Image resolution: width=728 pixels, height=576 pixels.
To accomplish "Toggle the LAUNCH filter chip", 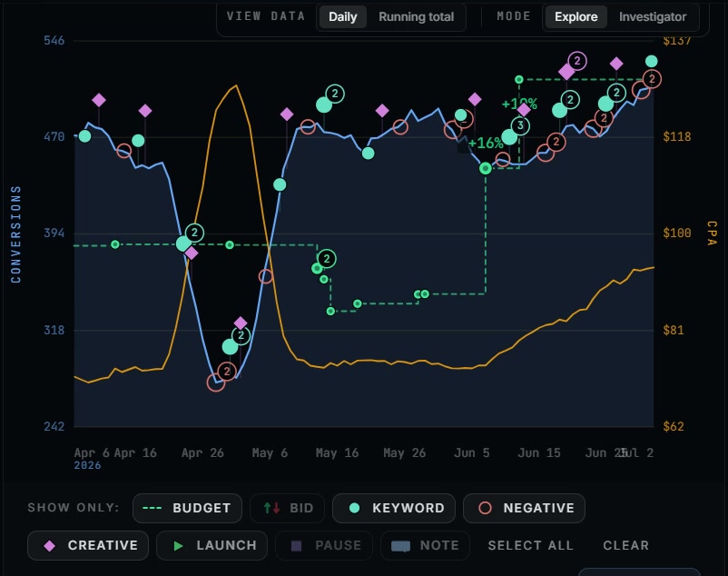I will 212,545.
